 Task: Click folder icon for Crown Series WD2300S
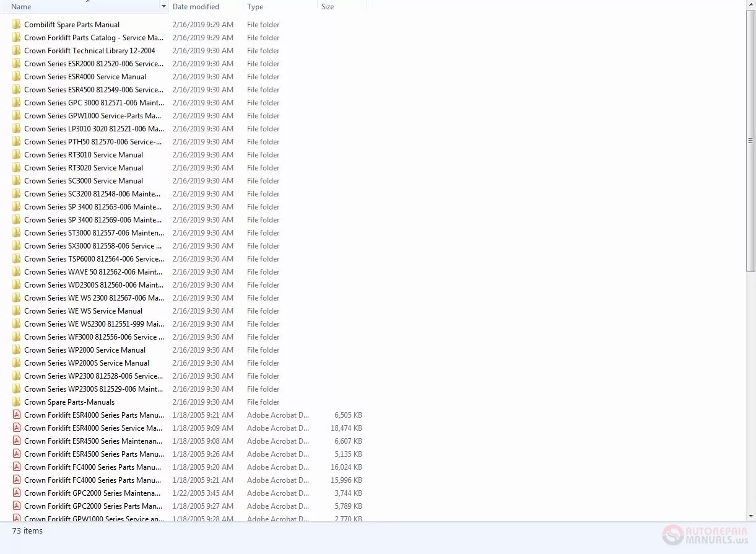(x=17, y=285)
